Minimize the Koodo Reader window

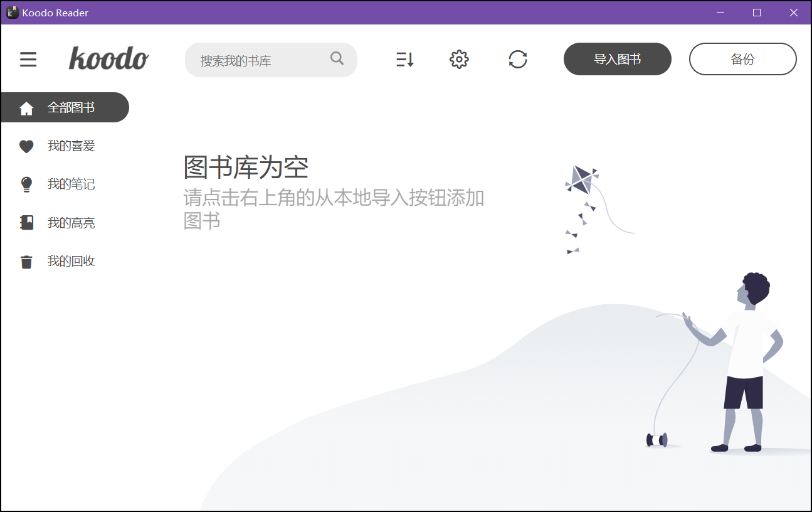tap(720, 13)
